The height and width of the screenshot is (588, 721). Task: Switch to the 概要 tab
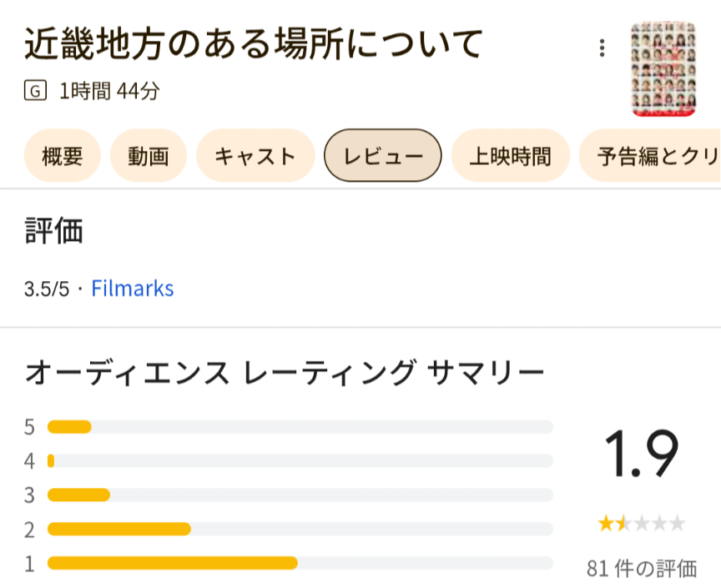tap(63, 156)
